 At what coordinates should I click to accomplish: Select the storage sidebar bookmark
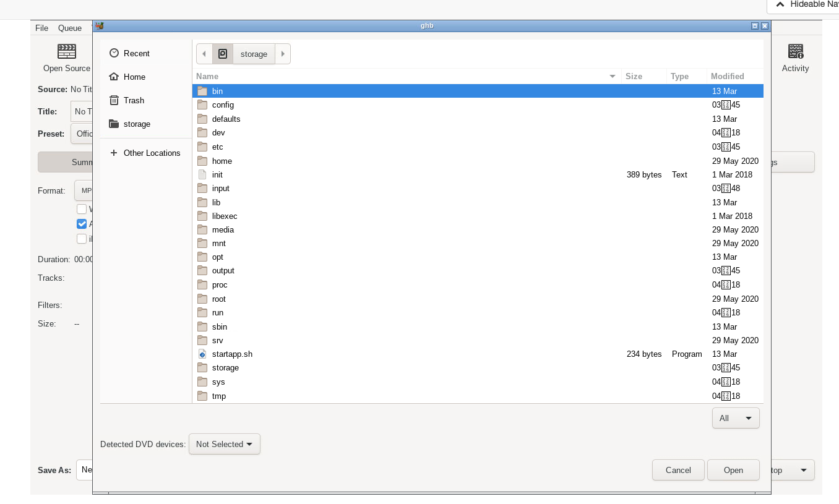tap(137, 124)
